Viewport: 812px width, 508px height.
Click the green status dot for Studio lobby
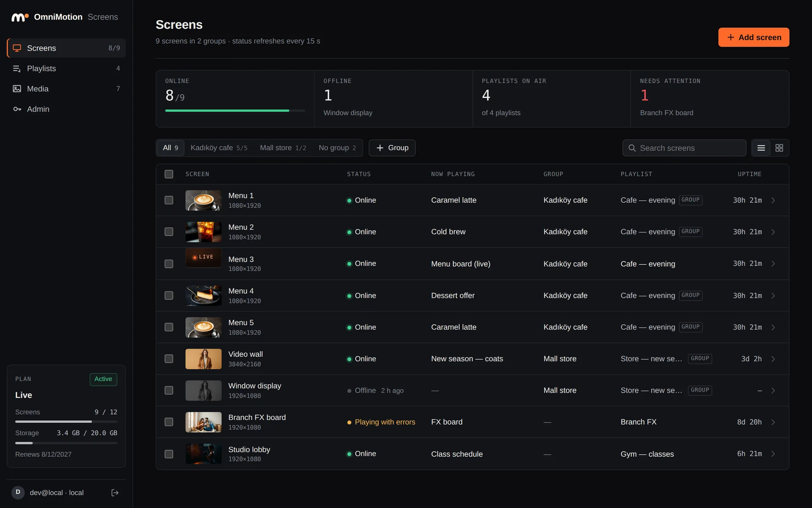click(349, 454)
